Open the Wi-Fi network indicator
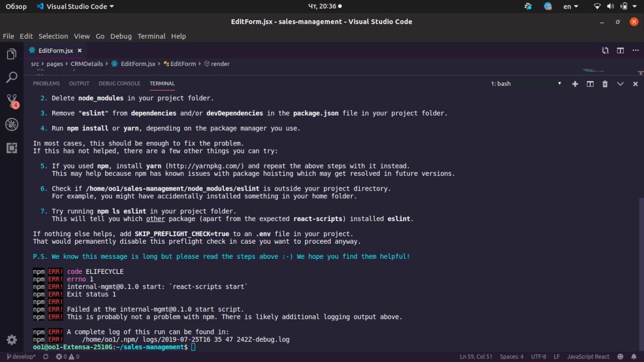The width and height of the screenshot is (644, 362). click(x=597, y=7)
